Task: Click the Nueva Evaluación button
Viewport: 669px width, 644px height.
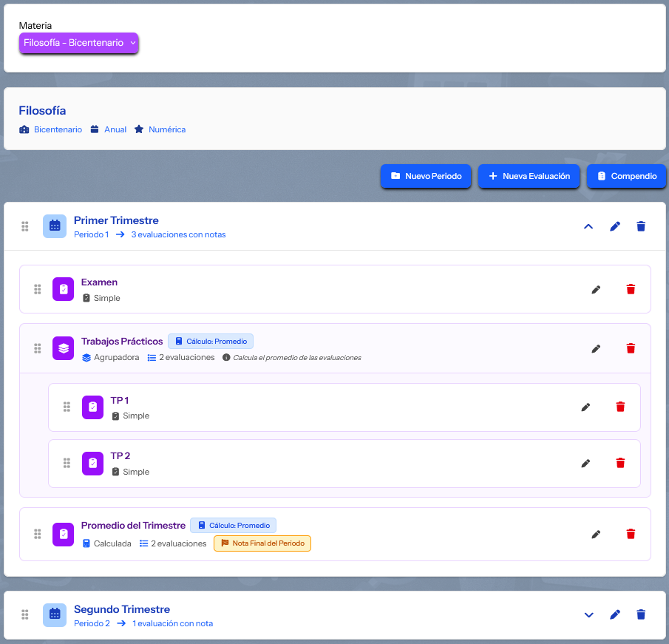Action: click(529, 176)
